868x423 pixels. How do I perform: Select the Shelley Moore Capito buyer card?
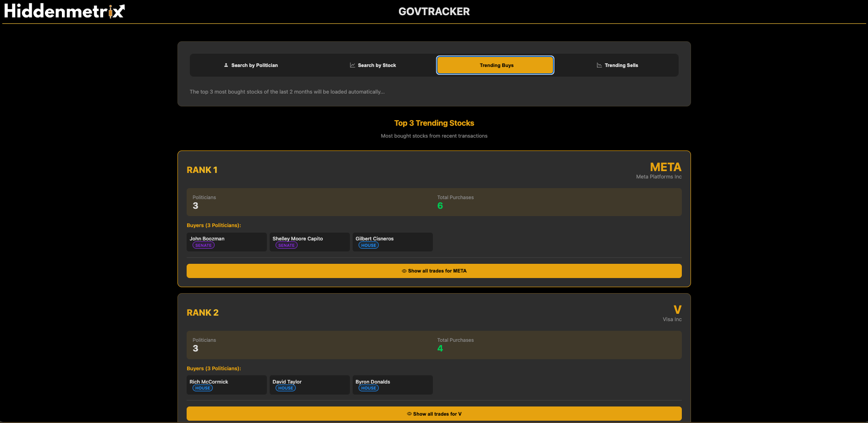click(310, 242)
